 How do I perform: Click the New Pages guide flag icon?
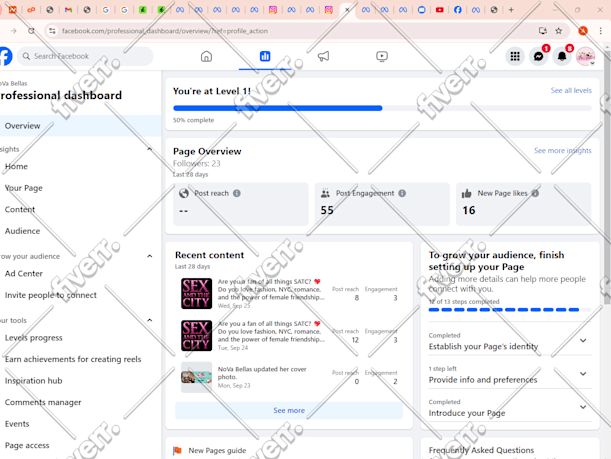(x=177, y=451)
